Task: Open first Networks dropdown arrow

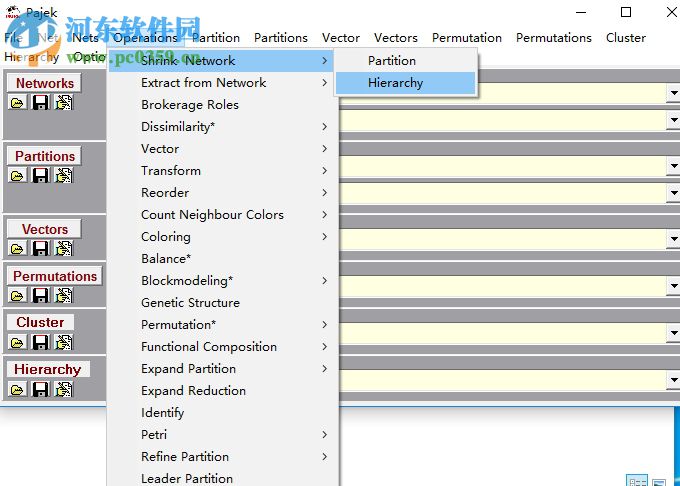Action: 673,93
